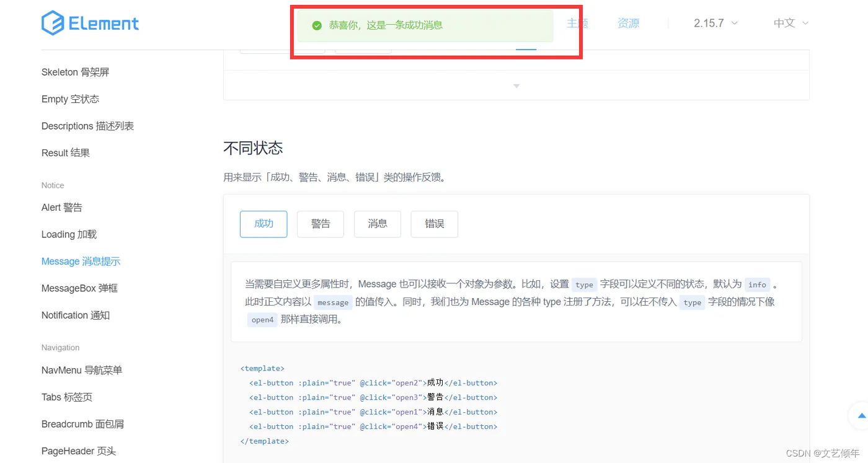Open the 主题 menu item
The width and height of the screenshot is (868, 463).
(577, 23)
